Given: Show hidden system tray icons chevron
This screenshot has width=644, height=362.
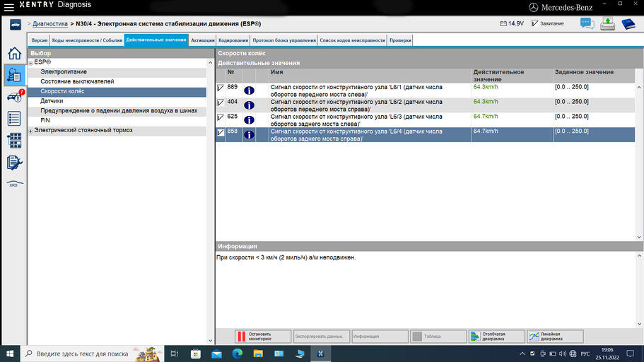Looking at the screenshot, I should 522,354.
